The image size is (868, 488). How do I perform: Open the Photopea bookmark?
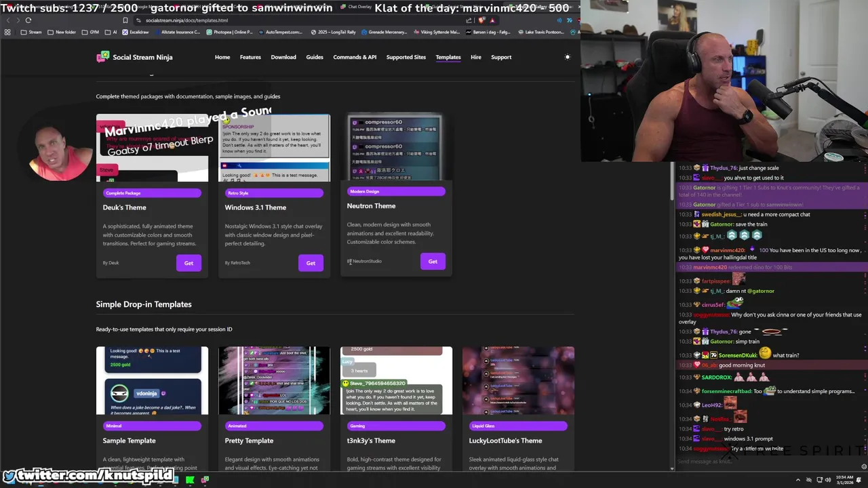pyautogui.click(x=229, y=32)
